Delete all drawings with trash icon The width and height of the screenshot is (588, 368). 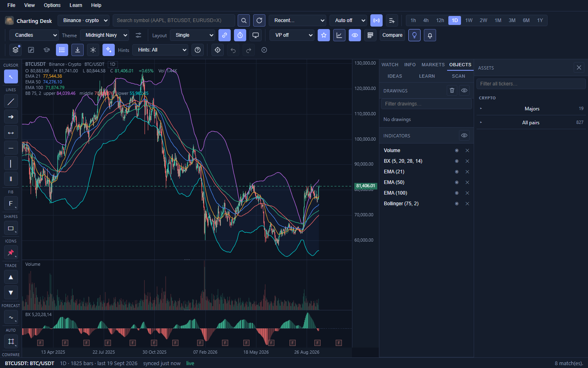[x=452, y=90]
